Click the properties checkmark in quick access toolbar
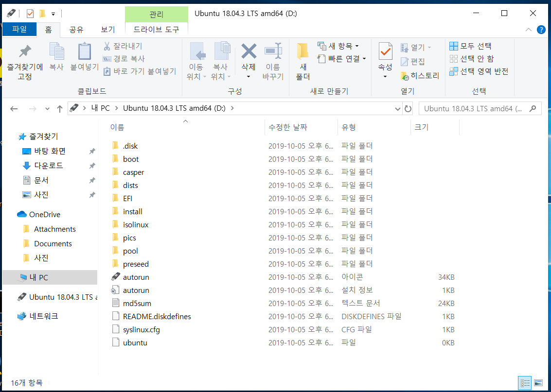Image resolution: width=551 pixels, height=392 pixels. pos(30,14)
